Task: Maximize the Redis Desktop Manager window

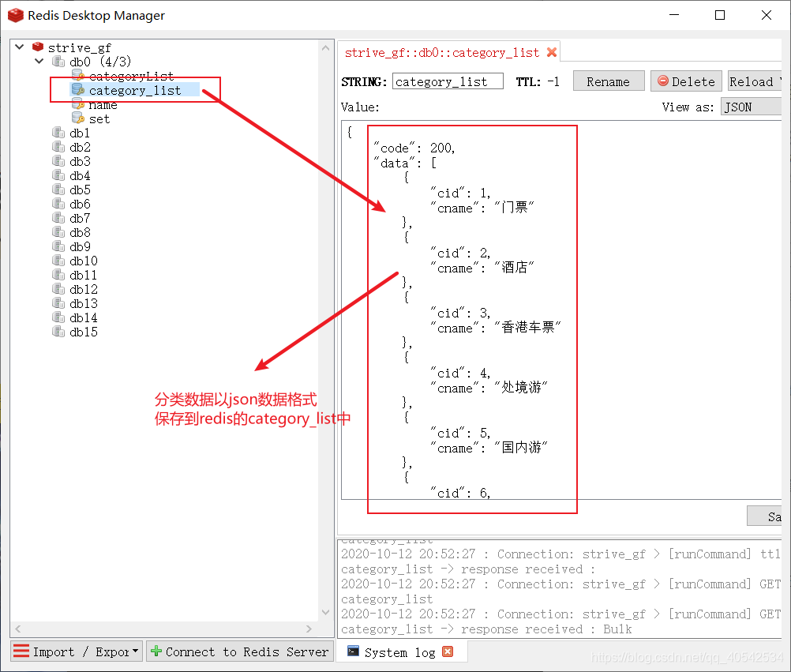Action: tap(720, 15)
